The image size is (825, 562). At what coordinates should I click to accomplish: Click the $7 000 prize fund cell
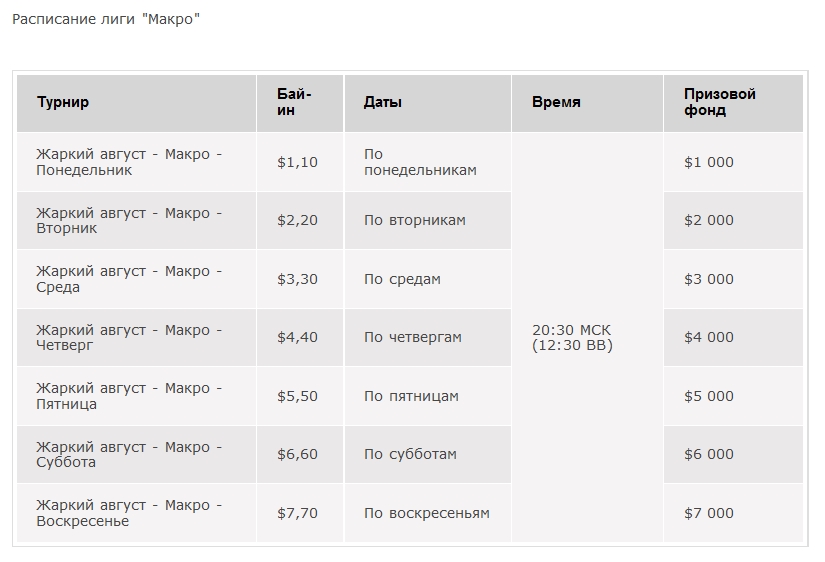click(x=733, y=513)
